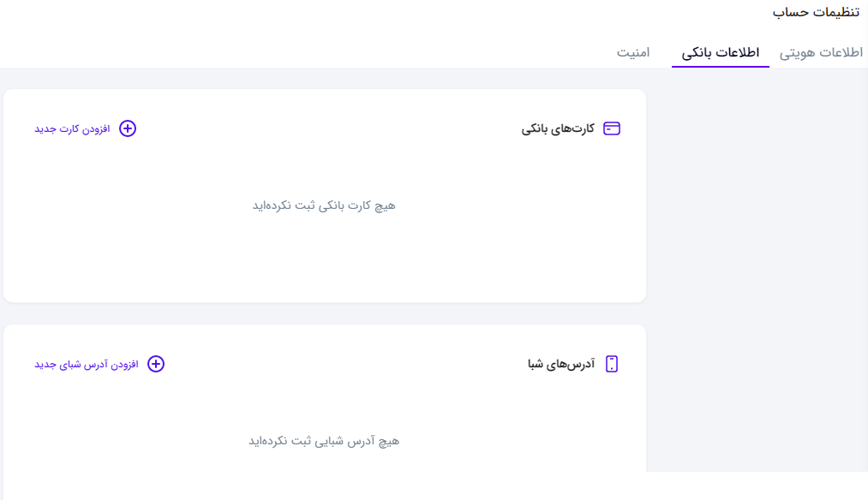Click the افزودن کارت جدید link text

(x=72, y=129)
